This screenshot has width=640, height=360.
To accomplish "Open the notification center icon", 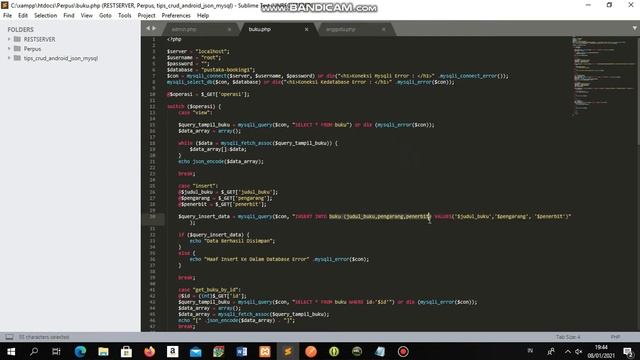I will coord(628,351).
